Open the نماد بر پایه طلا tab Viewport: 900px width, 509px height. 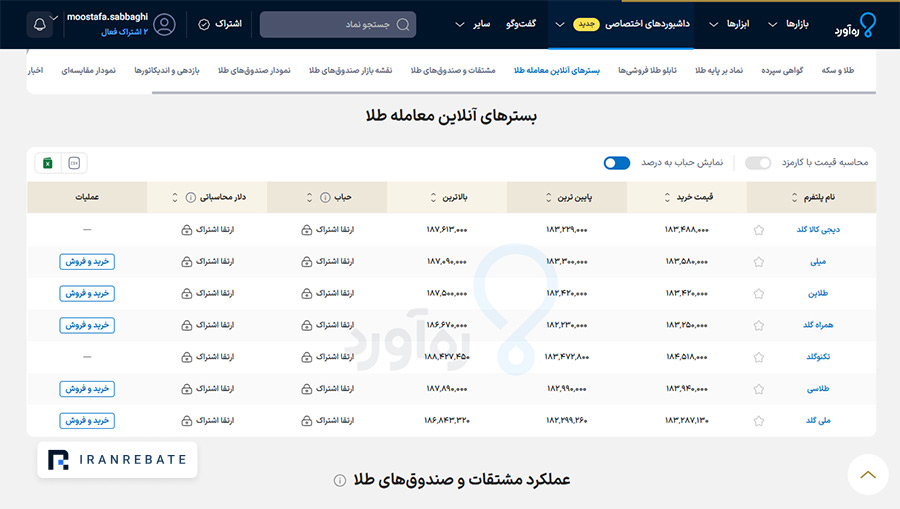click(x=719, y=70)
